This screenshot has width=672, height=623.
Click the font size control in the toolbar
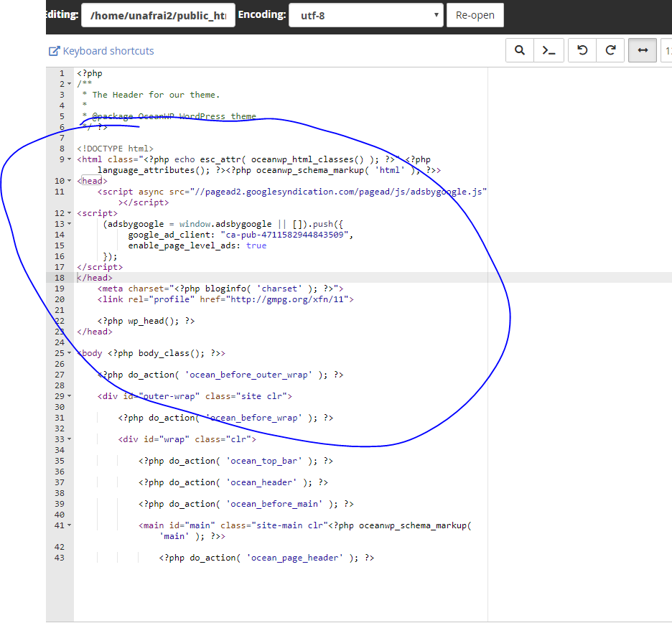(x=667, y=50)
